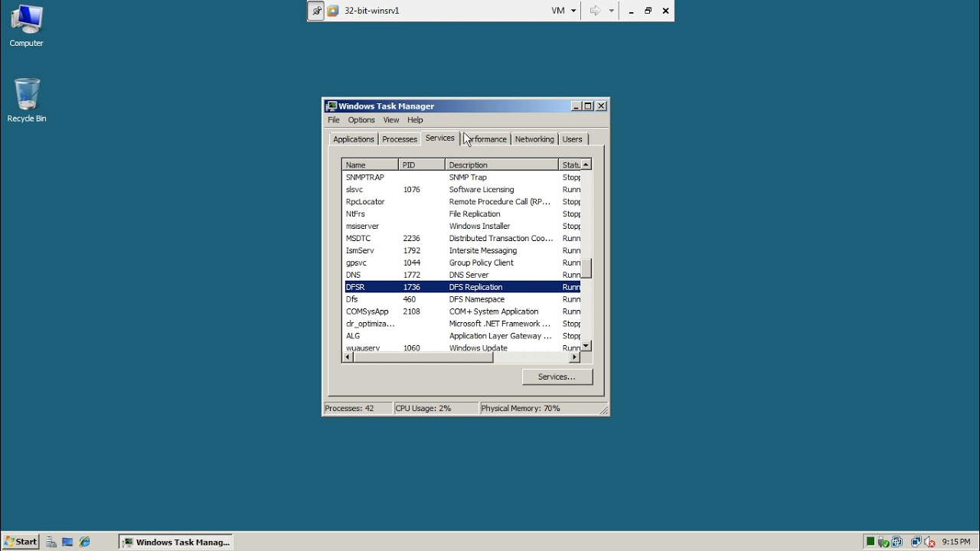Click the vertical scrollbar up arrow
Screen dimensions: 980x551
586,165
